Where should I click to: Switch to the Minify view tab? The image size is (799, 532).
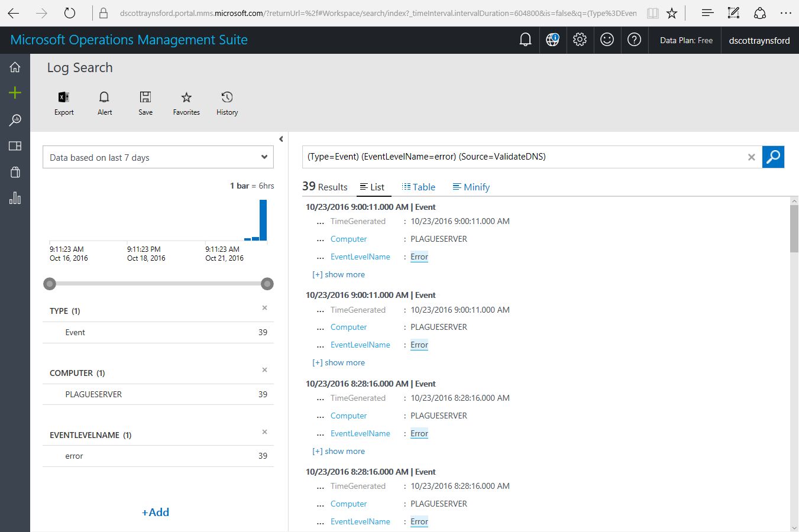pos(471,187)
